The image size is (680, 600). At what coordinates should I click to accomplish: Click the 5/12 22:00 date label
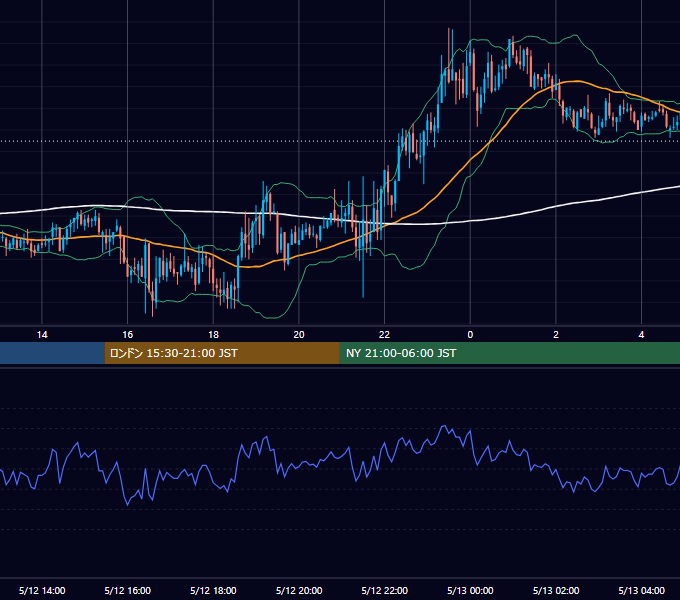(x=384, y=590)
